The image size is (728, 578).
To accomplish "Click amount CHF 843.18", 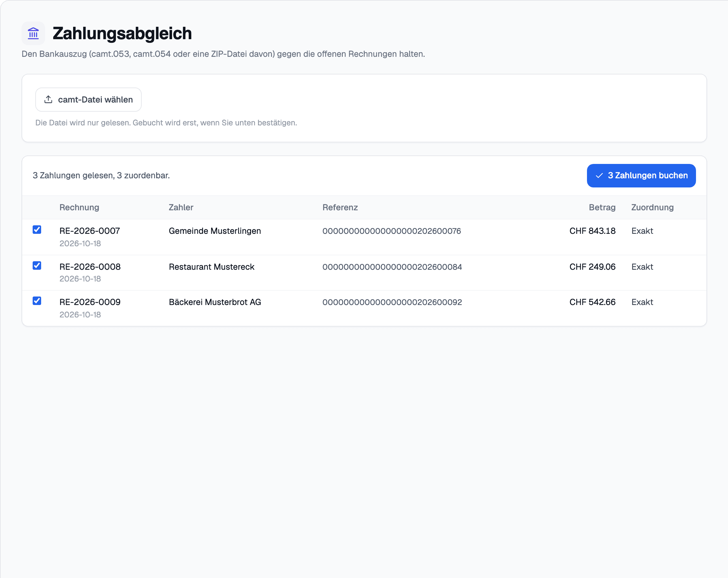I will (592, 231).
